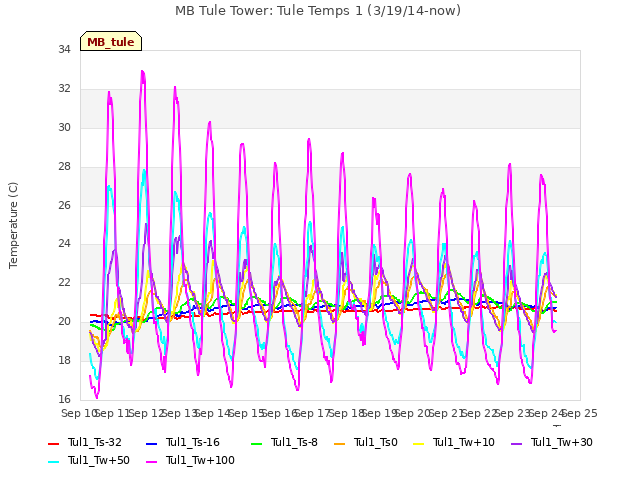Image resolution: width=640 pixels, height=480 pixels.
Task: Click the MB_tule label box
Action: (111, 41)
